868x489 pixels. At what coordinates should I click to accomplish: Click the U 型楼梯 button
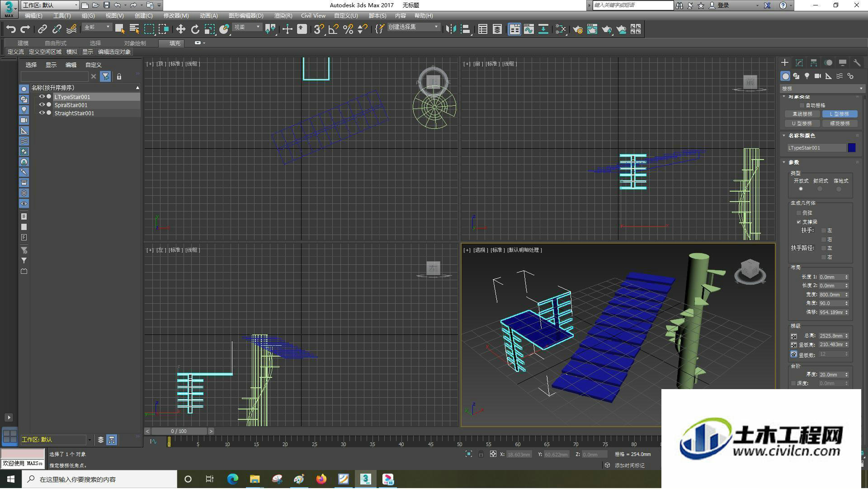[x=802, y=123]
